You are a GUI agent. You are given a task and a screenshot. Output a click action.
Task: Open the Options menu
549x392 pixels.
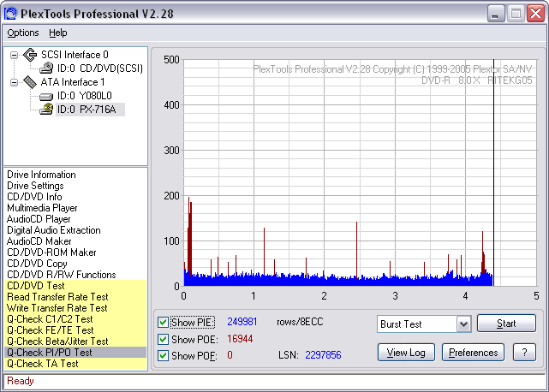click(23, 33)
